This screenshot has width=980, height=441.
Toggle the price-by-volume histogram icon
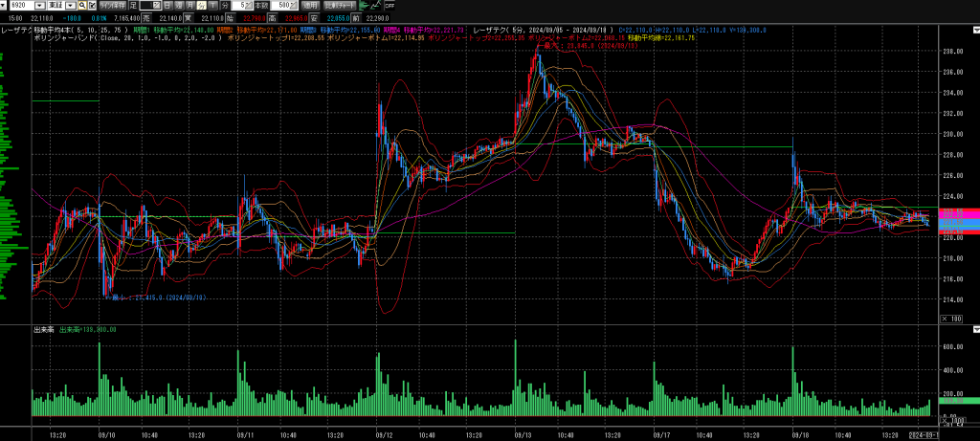click(364, 6)
